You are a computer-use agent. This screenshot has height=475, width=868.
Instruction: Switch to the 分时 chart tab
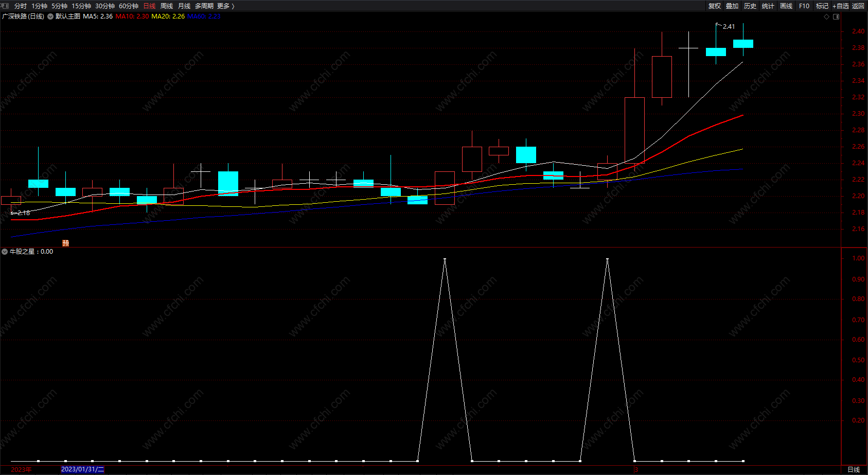pos(21,6)
